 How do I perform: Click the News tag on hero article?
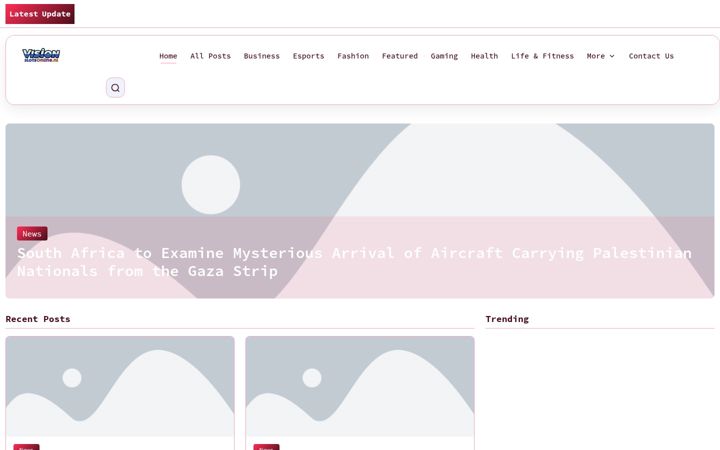point(32,234)
